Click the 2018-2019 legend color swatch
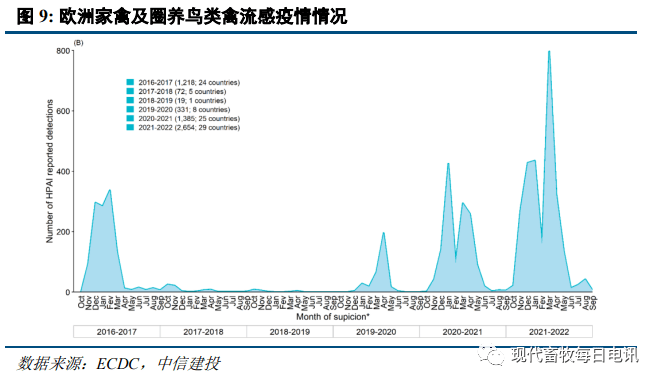 pos(130,101)
